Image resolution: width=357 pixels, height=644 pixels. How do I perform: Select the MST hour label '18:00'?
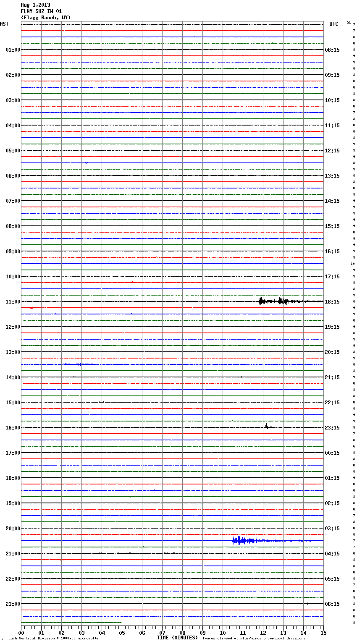point(13,478)
